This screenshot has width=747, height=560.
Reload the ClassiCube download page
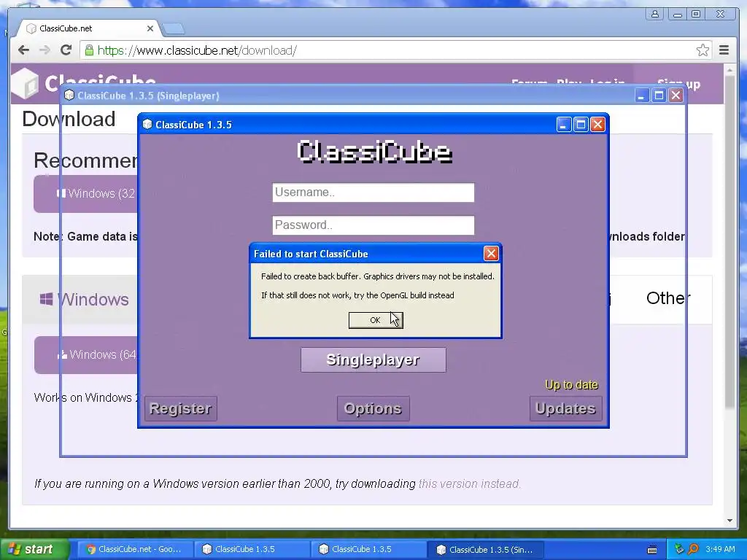coord(66,50)
